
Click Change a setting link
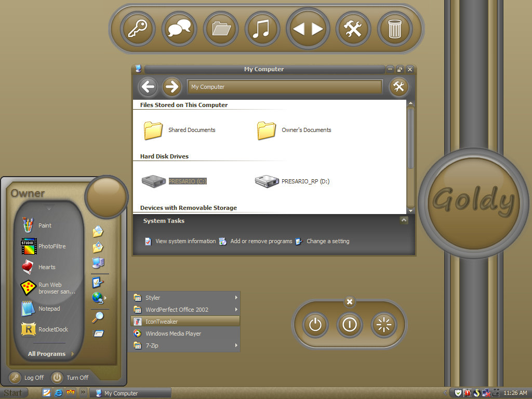point(328,241)
